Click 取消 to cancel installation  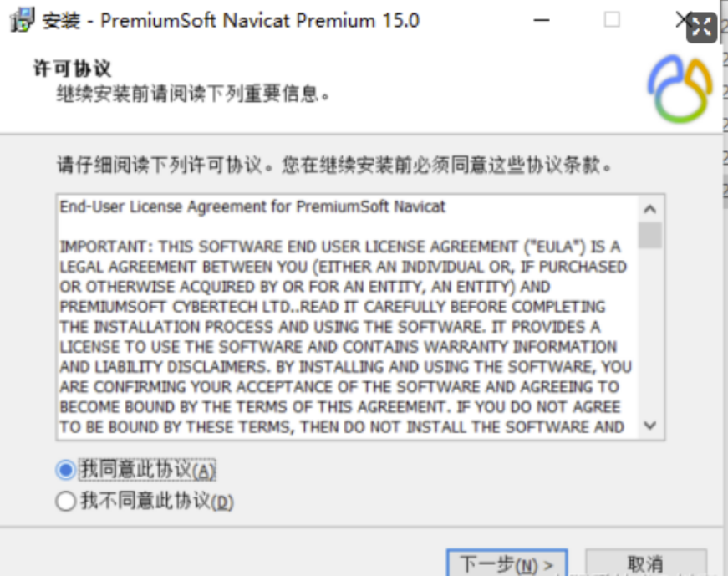[646, 563]
